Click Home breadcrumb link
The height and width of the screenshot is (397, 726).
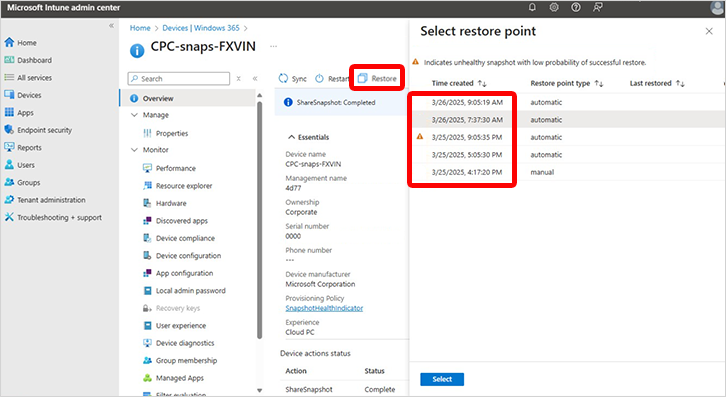click(140, 28)
